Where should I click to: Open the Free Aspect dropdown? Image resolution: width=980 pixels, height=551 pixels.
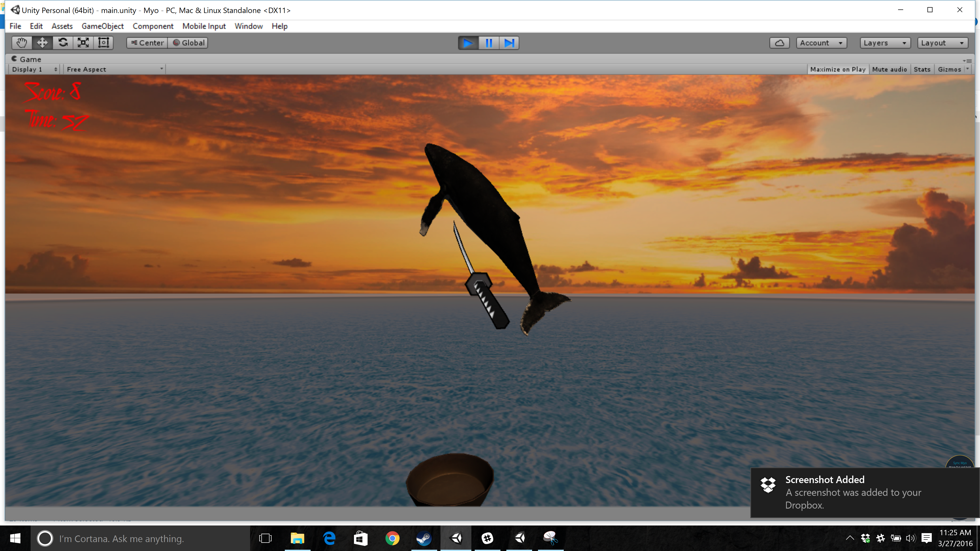point(115,69)
